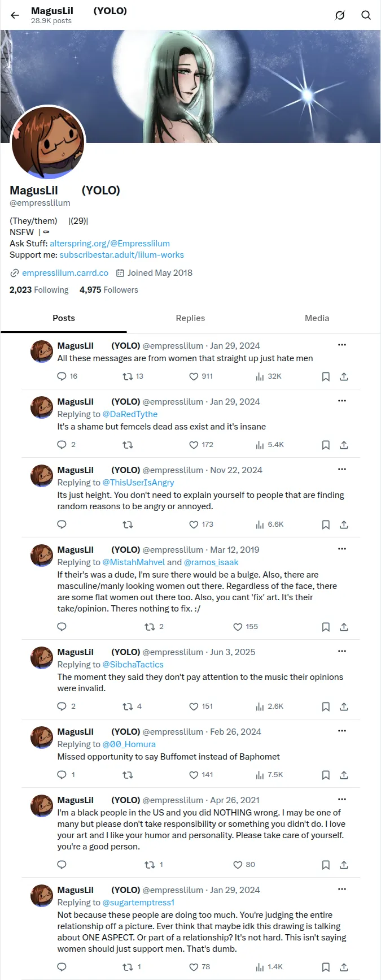
Task: Click the circular slashed icon beside search
Action: (340, 15)
